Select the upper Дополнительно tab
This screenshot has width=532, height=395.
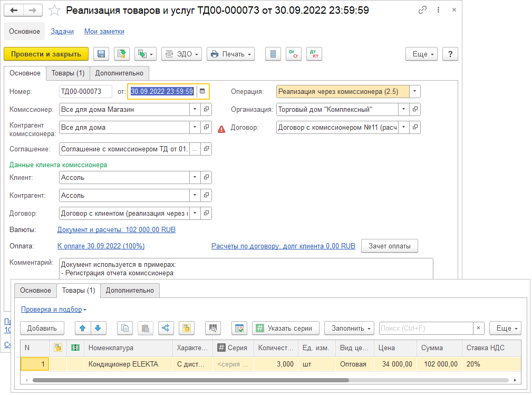(x=119, y=73)
